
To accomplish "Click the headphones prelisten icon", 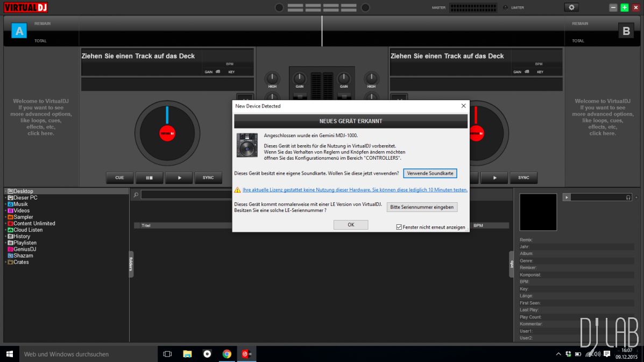I will (628, 197).
